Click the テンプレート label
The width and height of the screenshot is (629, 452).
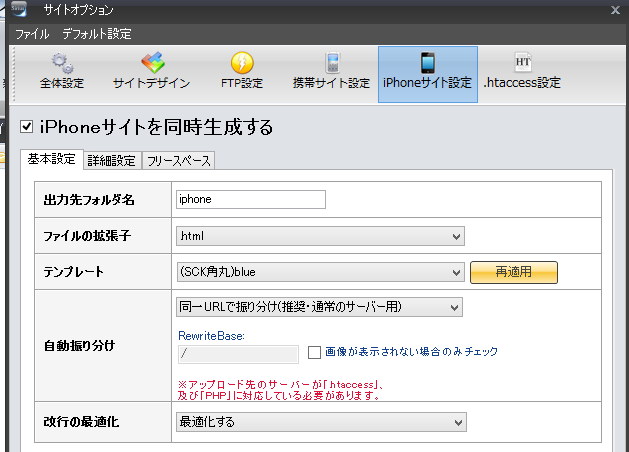(73, 272)
